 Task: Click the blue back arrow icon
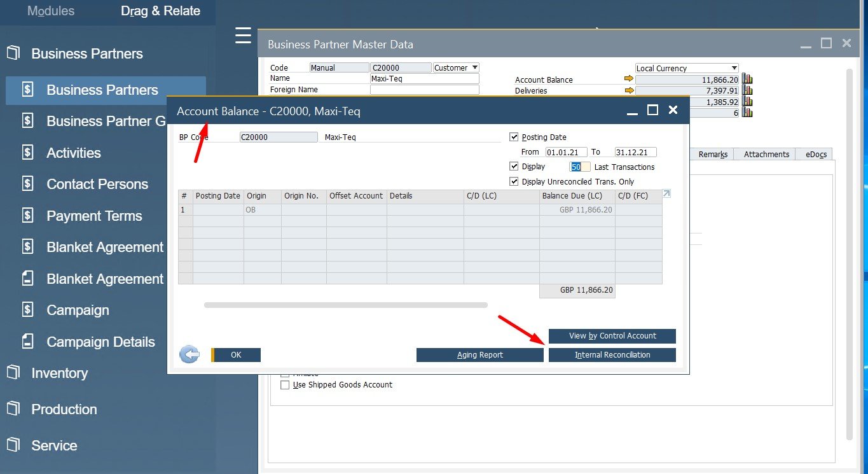tap(189, 355)
